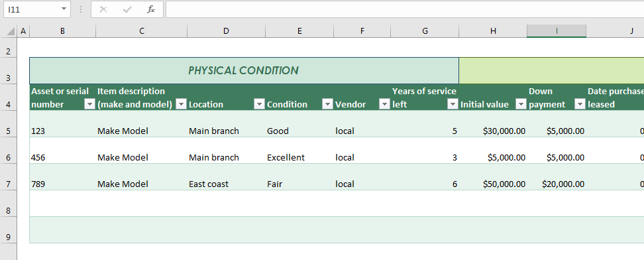
Task: Click the Select All corner triangle
Action: tap(11, 31)
